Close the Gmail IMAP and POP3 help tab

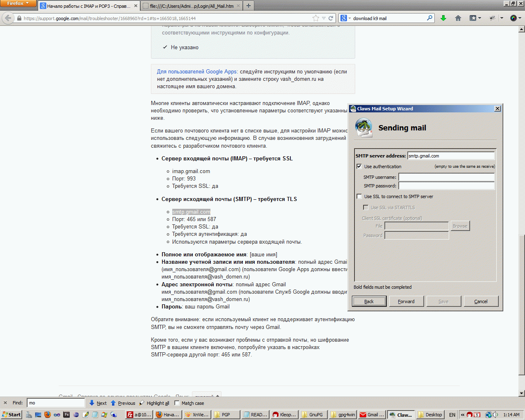pos(136,6)
